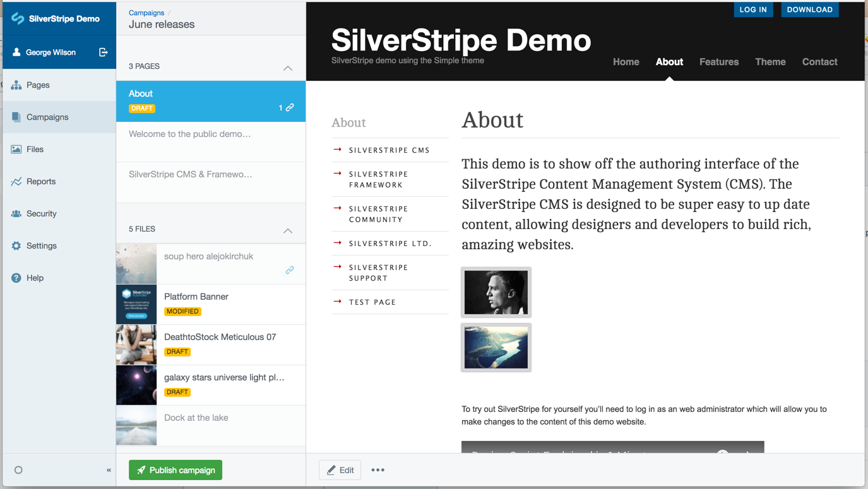Click link icon on soup hero file
The width and height of the screenshot is (868, 489).
[x=290, y=270]
